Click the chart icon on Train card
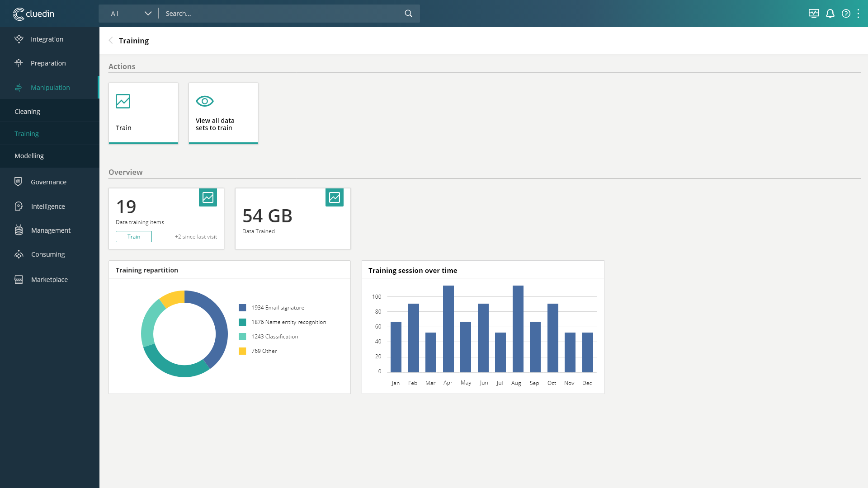Image resolution: width=868 pixels, height=488 pixels. pos(123,101)
